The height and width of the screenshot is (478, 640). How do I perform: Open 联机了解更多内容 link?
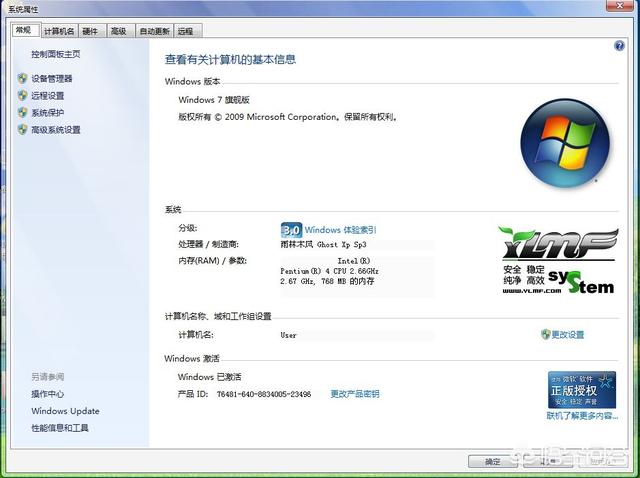pyautogui.click(x=582, y=416)
